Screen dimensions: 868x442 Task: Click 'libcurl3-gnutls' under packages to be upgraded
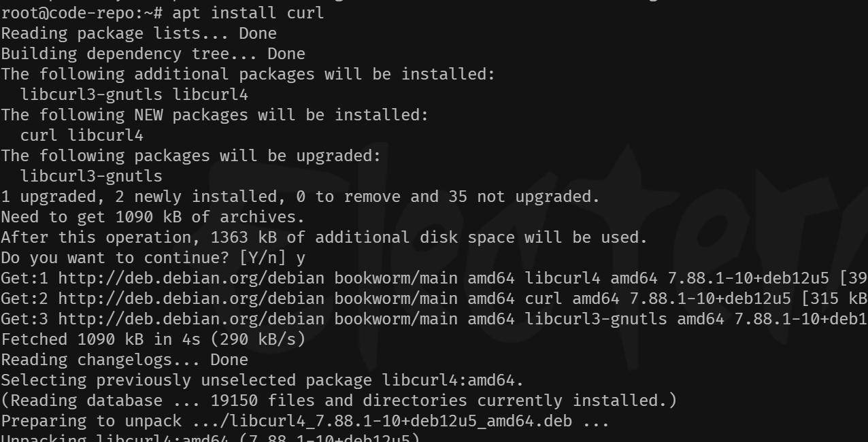tap(91, 176)
